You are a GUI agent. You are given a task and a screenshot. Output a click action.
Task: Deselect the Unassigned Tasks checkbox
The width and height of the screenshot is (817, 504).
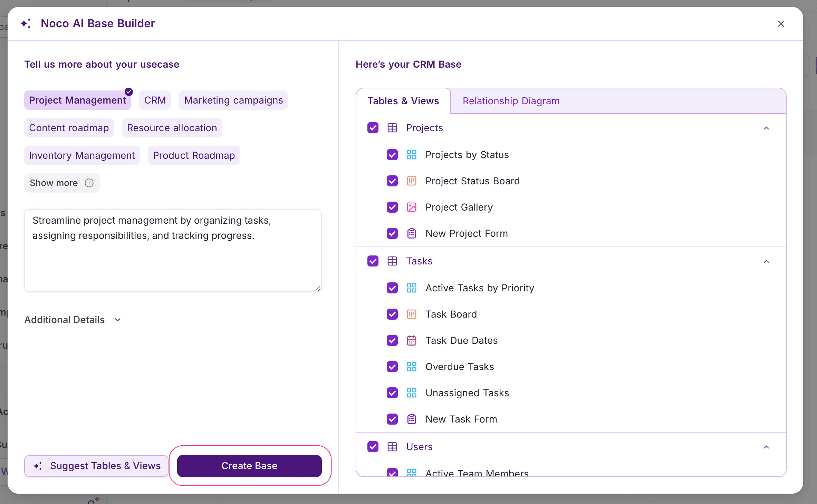(x=392, y=393)
